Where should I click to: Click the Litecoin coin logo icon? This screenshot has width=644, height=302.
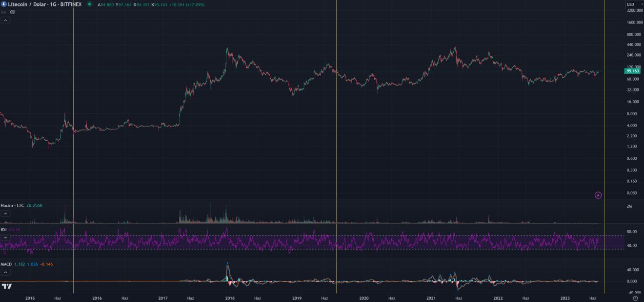pyautogui.click(x=4, y=4)
